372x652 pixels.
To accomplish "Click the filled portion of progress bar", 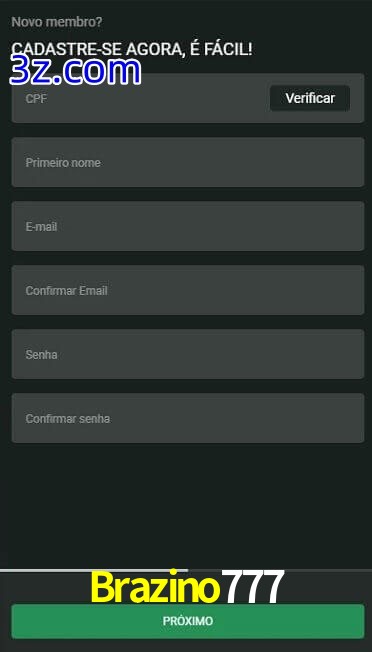I will click(94, 570).
